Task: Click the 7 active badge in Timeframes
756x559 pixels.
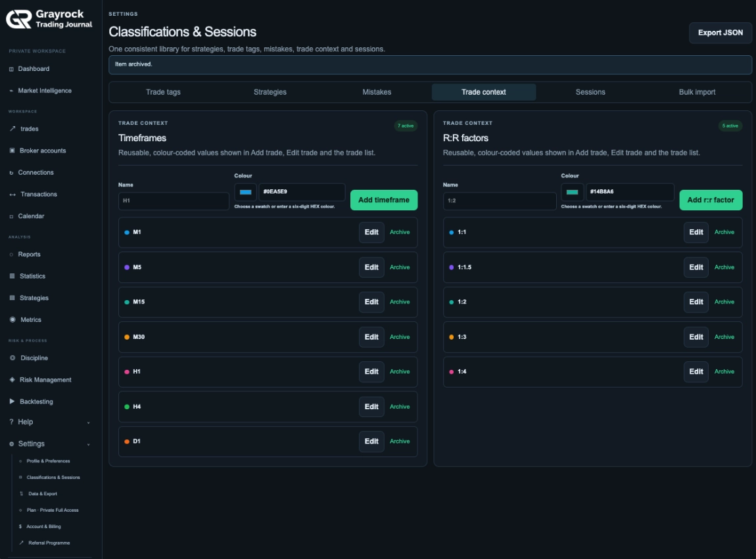Action: (406, 125)
